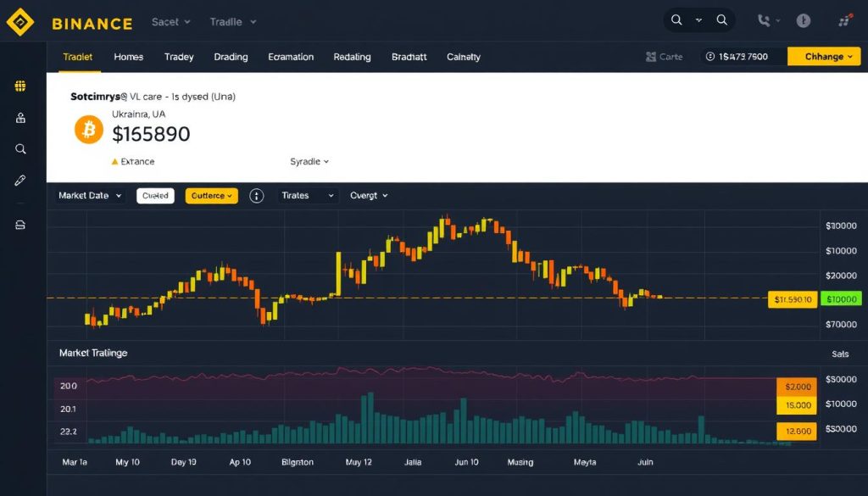Click the Musing axis label
868x496 pixels.
coord(520,462)
